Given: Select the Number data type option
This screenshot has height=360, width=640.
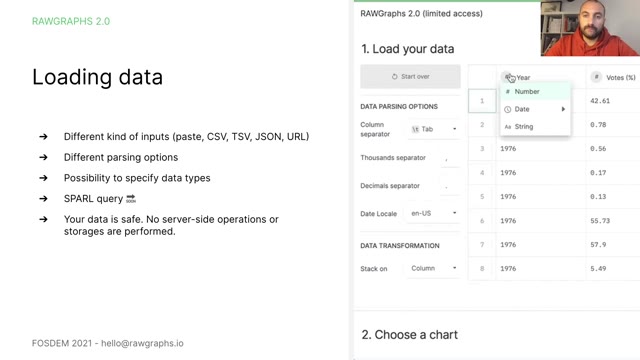Looking at the screenshot, I should [x=535, y=91].
